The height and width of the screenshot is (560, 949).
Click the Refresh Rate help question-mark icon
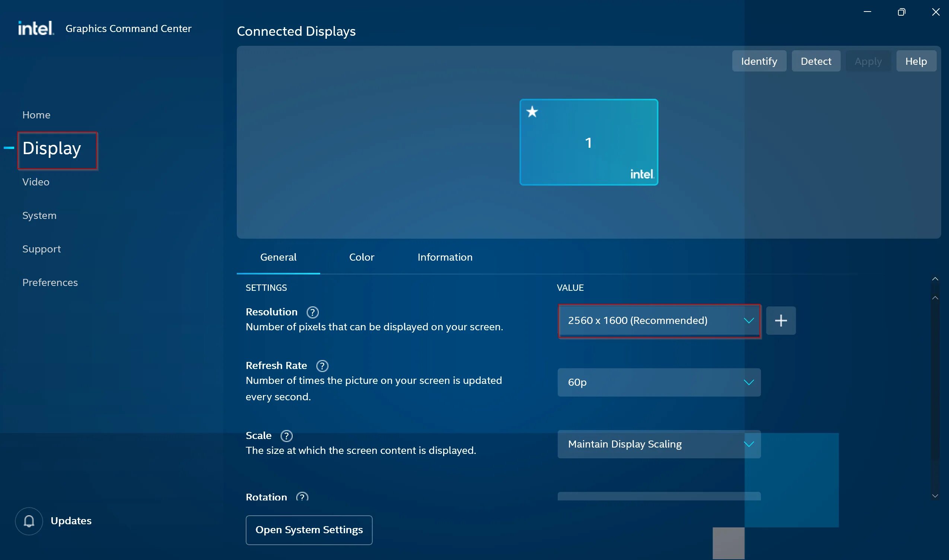click(x=322, y=366)
